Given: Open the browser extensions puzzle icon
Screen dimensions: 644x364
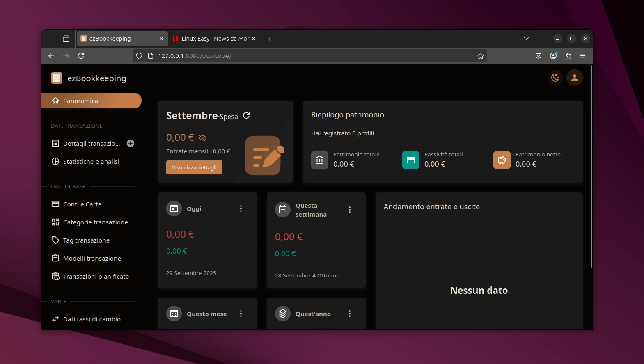Looking at the screenshot, I should tap(568, 56).
